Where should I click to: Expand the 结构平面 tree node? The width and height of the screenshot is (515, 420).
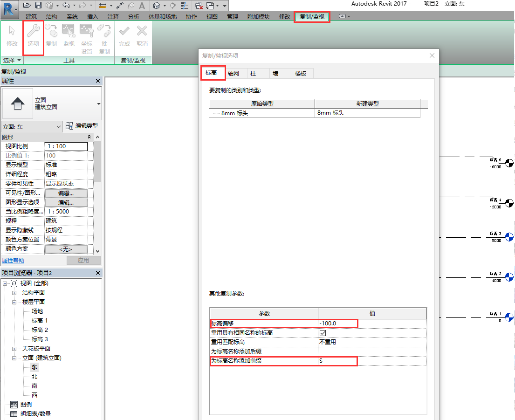tap(14, 293)
